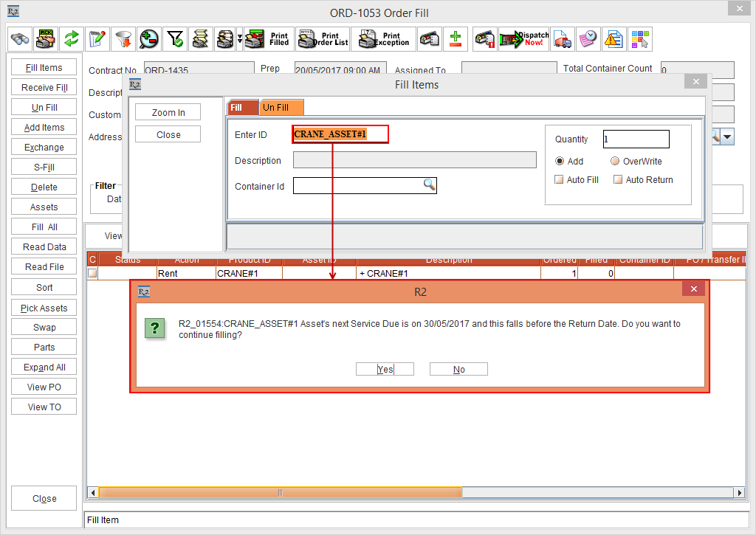Enable the Auto Fill checkbox

[560, 180]
